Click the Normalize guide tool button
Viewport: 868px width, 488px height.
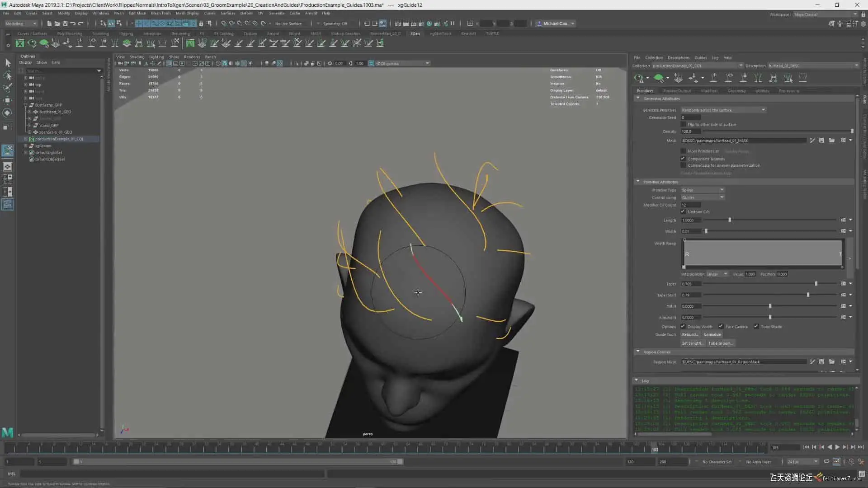[712, 334]
